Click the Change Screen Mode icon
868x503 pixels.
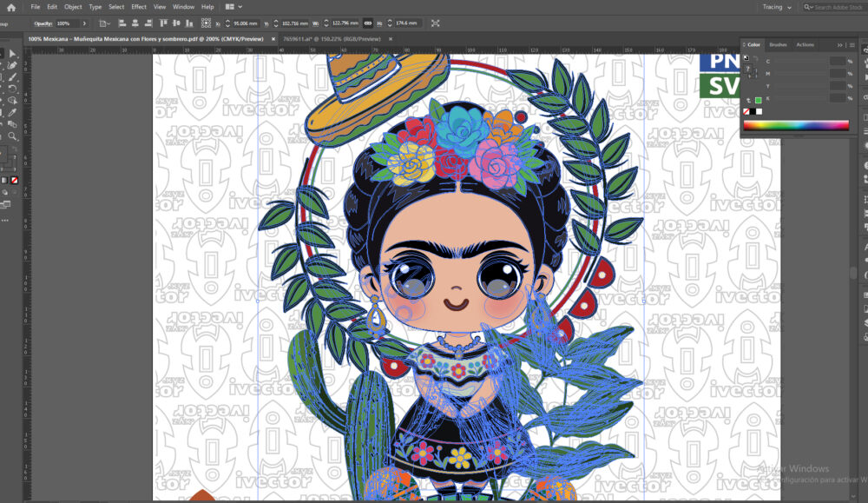click(x=5, y=204)
